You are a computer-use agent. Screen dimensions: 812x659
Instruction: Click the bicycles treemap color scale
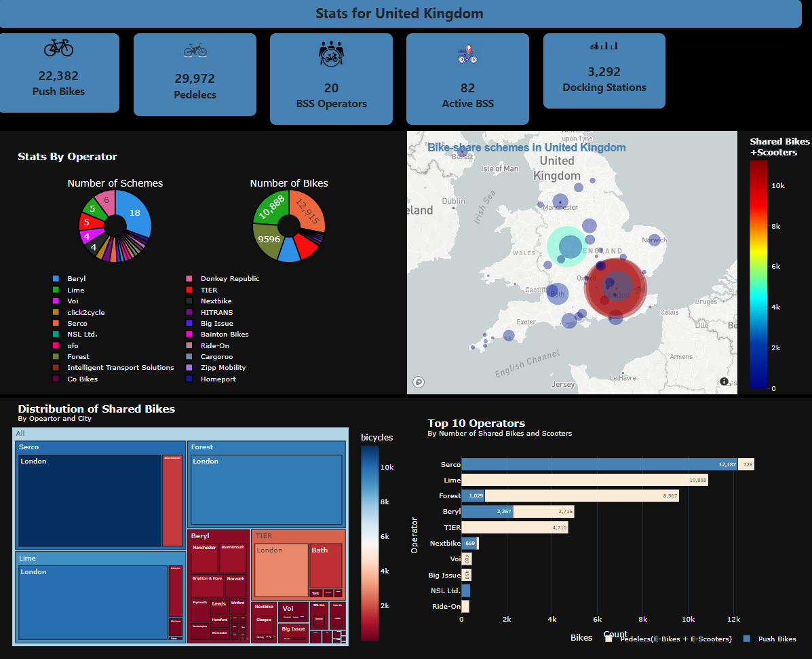pyautogui.click(x=370, y=544)
